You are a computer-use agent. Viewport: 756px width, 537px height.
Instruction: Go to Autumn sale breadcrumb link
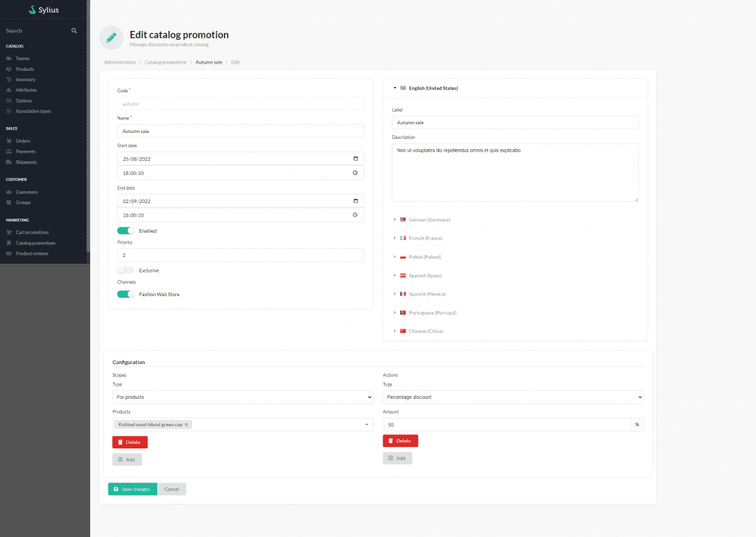[x=209, y=62]
